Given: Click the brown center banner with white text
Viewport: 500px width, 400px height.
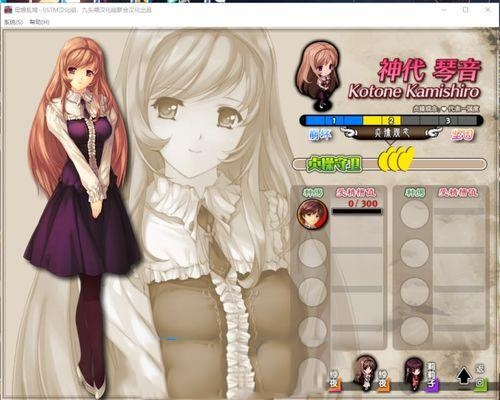Looking at the screenshot, I should (392, 133).
